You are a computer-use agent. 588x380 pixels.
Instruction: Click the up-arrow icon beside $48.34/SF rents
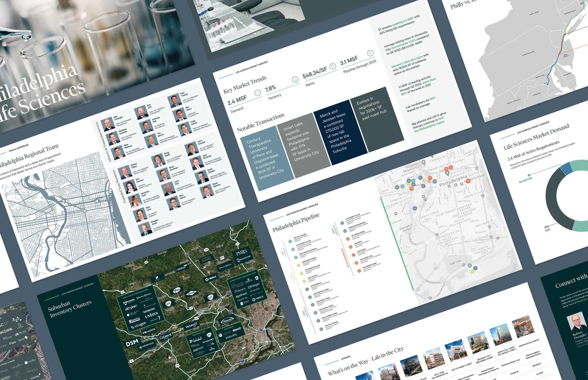pos(333,66)
